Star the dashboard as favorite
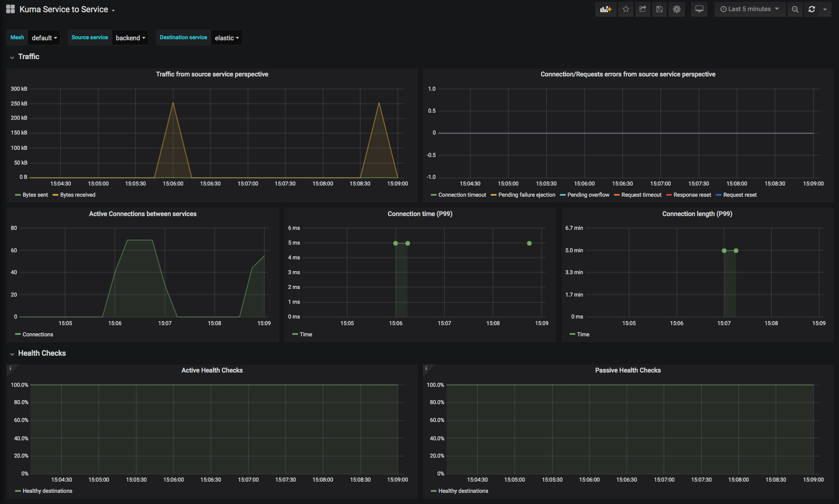Image resolution: width=839 pixels, height=504 pixels. coord(625,9)
